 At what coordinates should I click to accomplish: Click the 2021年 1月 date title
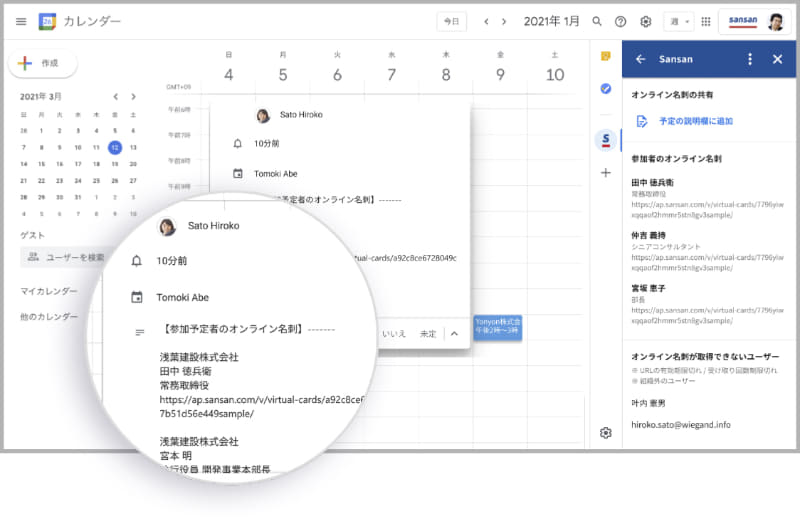552,21
